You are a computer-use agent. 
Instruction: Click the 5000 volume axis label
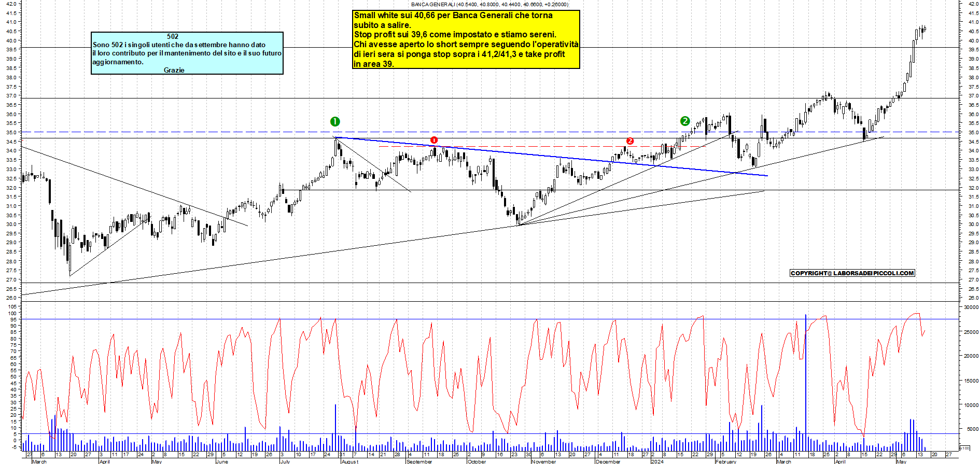click(x=972, y=429)
